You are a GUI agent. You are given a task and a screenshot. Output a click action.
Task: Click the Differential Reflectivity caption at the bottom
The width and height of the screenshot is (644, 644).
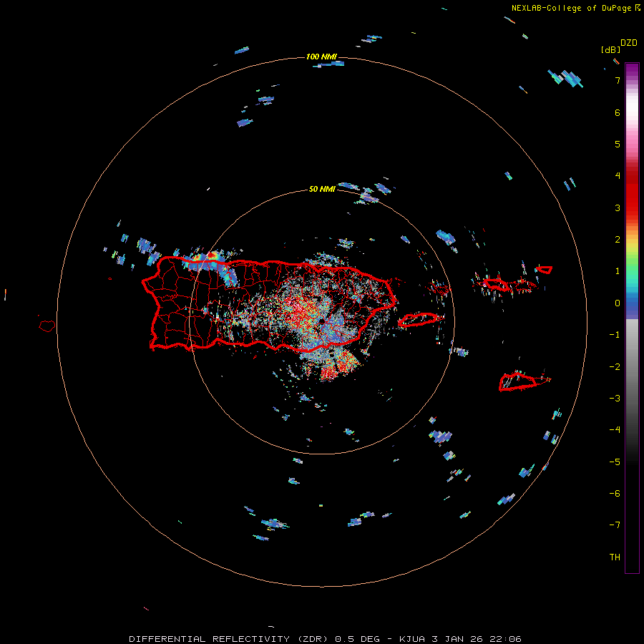click(x=326, y=639)
